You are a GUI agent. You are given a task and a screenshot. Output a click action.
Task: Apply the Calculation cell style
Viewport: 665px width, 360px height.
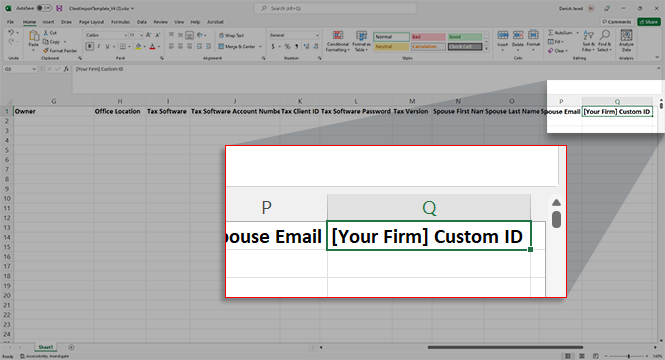point(428,47)
